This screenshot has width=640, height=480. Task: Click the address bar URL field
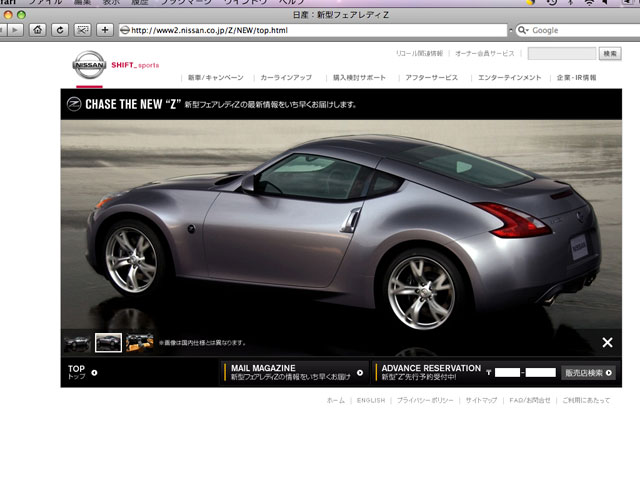pyautogui.click(x=313, y=30)
